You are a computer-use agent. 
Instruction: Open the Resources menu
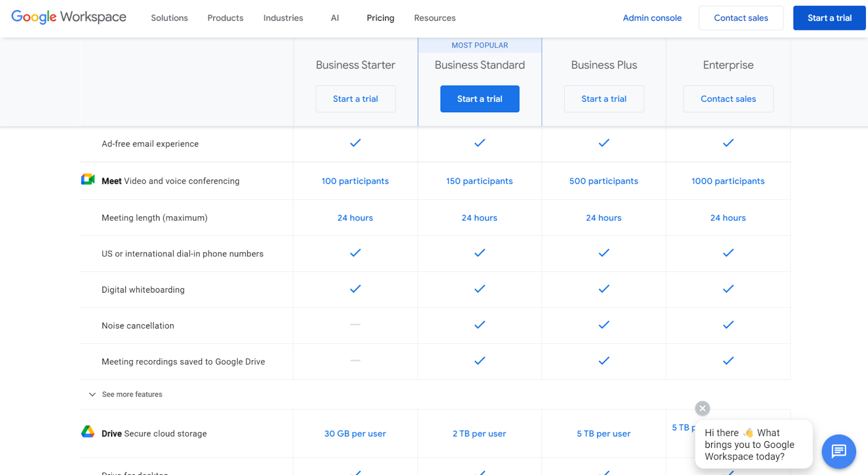click(435, 18)
